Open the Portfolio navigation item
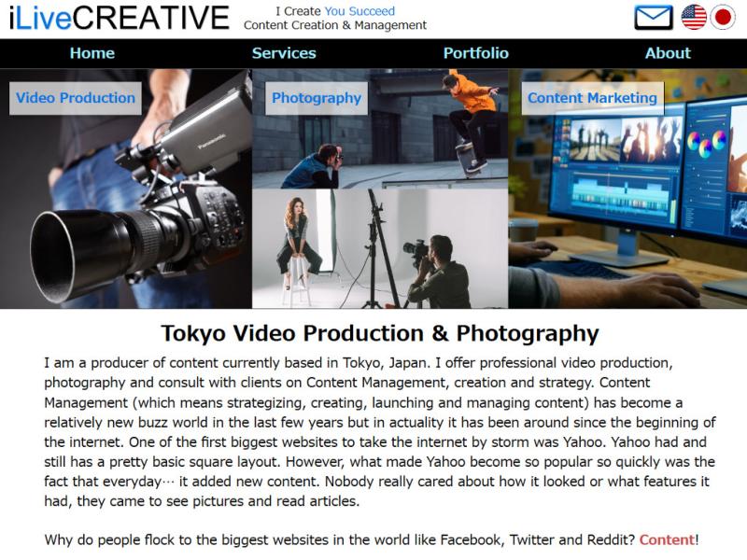747x560 pixels. click(475, 53)
